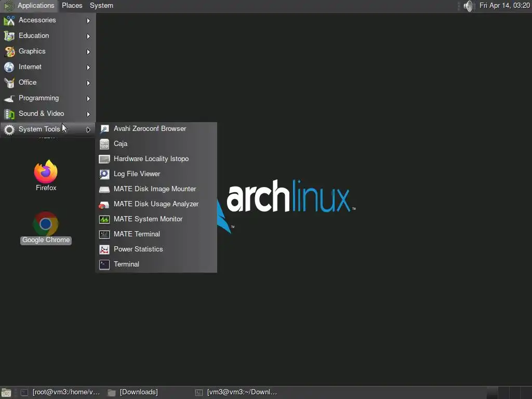Select the System Tools gear icon
Viewport: 532px width, 399px height.
coord(9,129)
